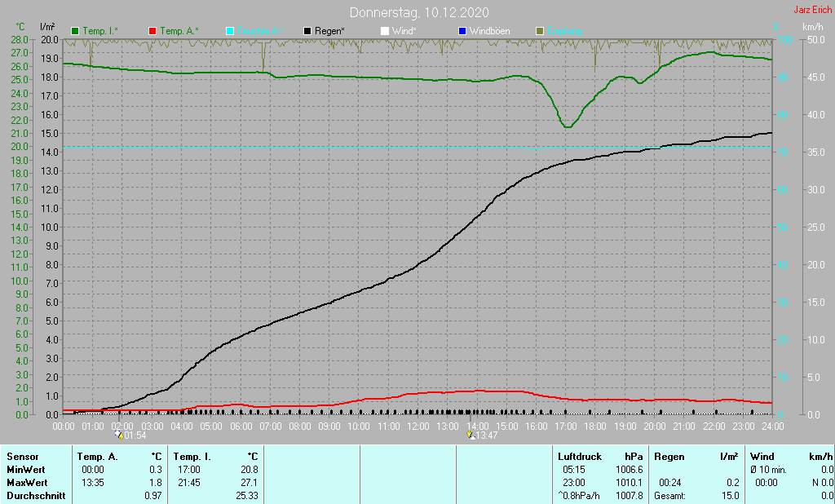Viewport: 835px width, 504px height.
Task: Click the 12:00 time axis label
Action: tap(418, 426)
